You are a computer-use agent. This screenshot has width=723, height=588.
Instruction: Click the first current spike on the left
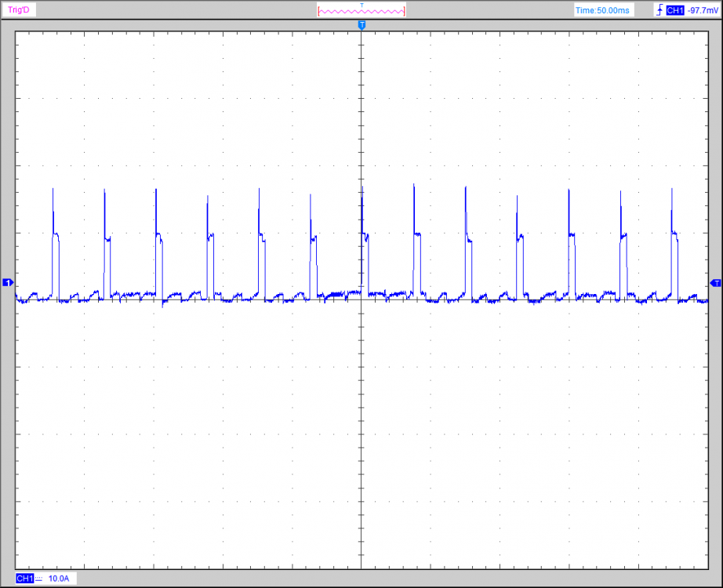point(53,191)
